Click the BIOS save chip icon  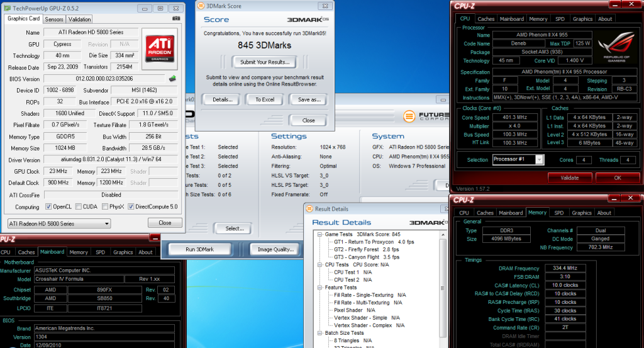172,79
